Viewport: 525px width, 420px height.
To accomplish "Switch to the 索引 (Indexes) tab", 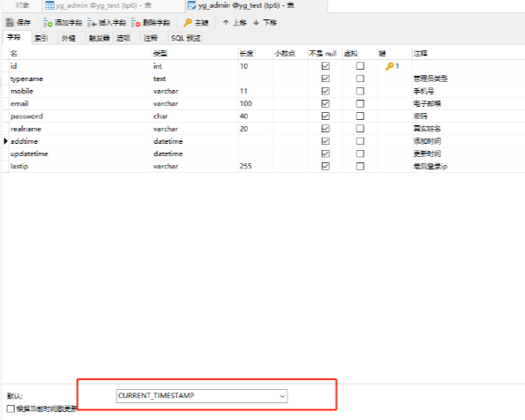I will [41, 38].
